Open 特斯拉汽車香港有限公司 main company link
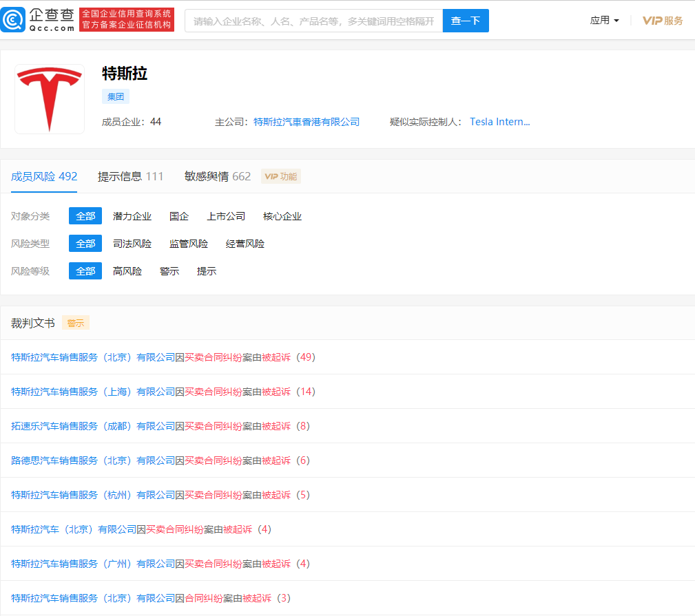Image resolution: width=695 pixels, height=616 pixels. [307, 122]
